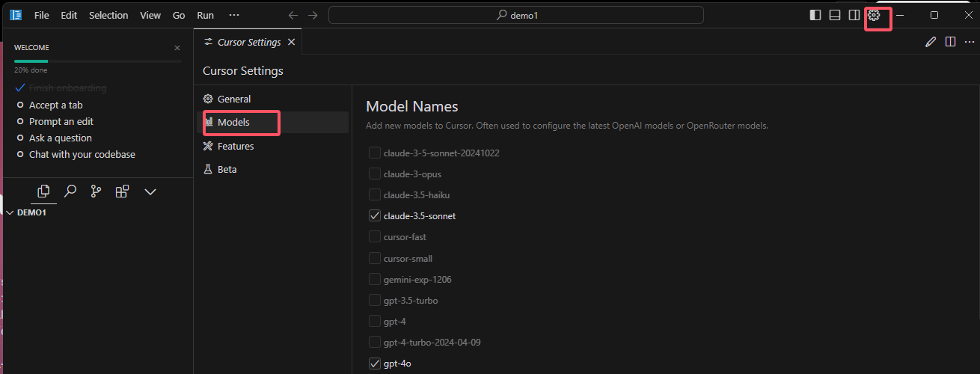Click the settings gear icon in title bar
This screenshot has width=980, height=374.
coord(874,15)
